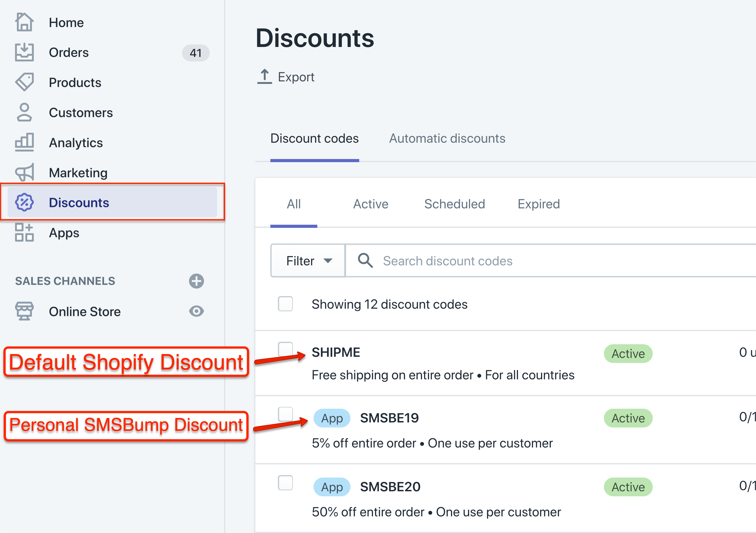Click the Analytics bar chart icon
The image size is (756, 533).
click(x=24, y=142)
